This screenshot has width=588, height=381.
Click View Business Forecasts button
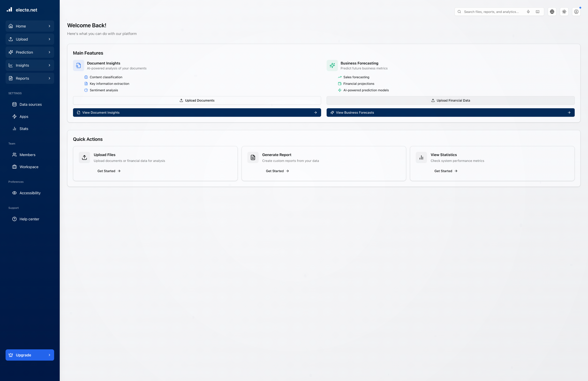click(x=450, y=113)
